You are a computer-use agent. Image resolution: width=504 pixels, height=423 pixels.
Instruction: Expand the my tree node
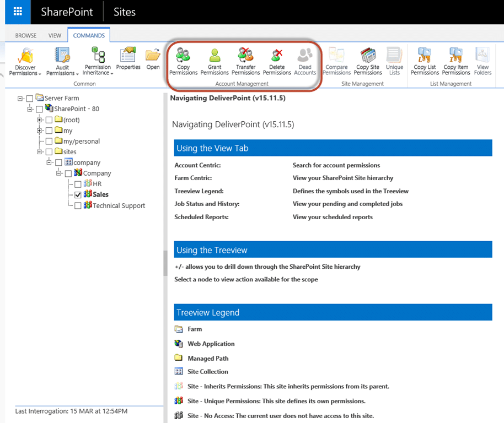40,131
